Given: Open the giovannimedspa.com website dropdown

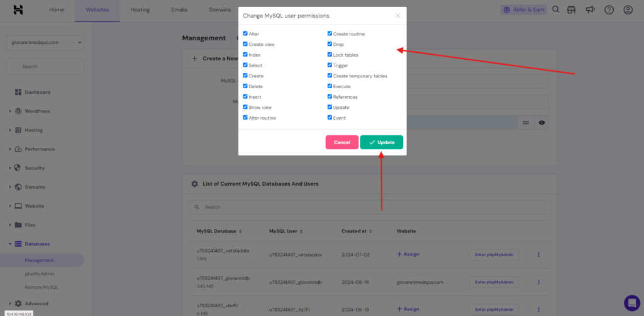Looking at the screenshot, I should [x=45, y=43].
